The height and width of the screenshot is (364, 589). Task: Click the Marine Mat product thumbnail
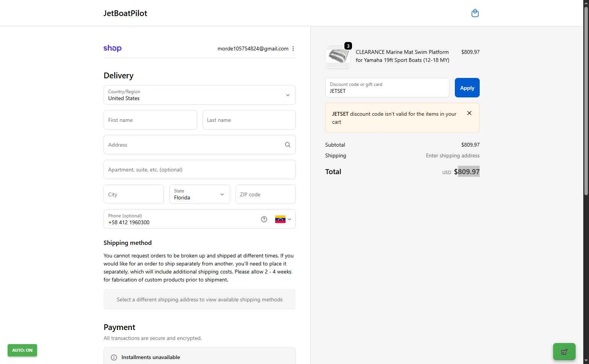[338, 57]
